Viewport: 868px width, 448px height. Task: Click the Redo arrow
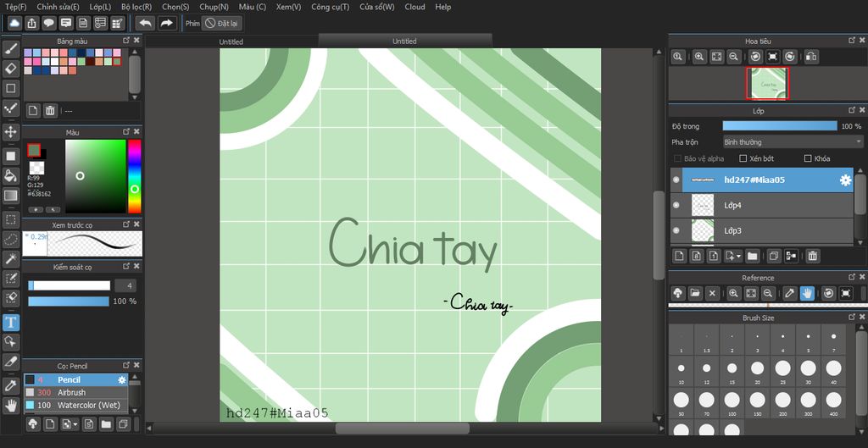[167, 23]
